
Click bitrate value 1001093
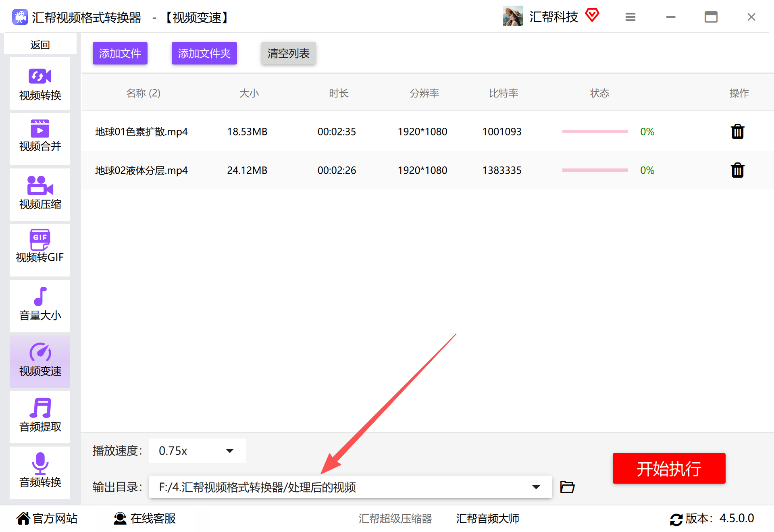click(x=502, y=131)
